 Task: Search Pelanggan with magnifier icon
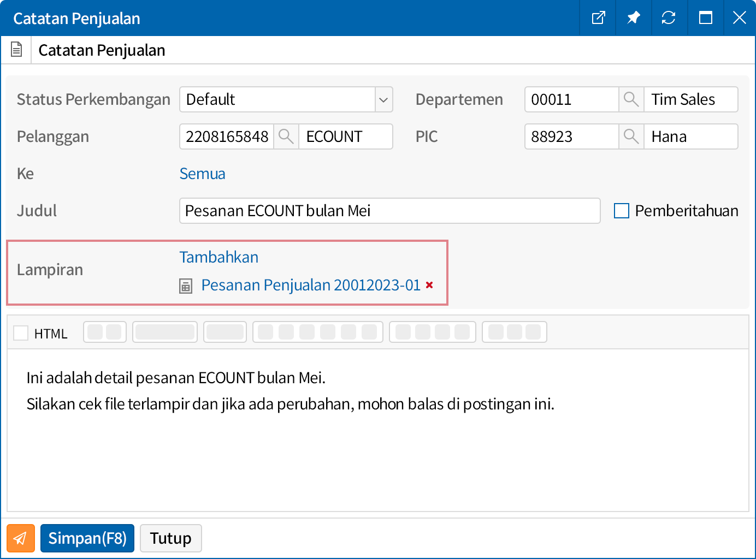click(x=286, y=136)
